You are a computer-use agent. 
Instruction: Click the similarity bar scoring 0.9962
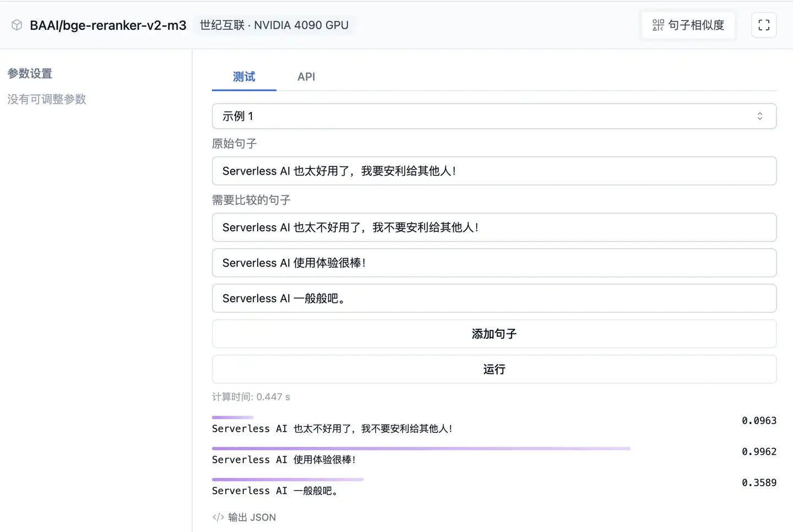pos(421,448)
